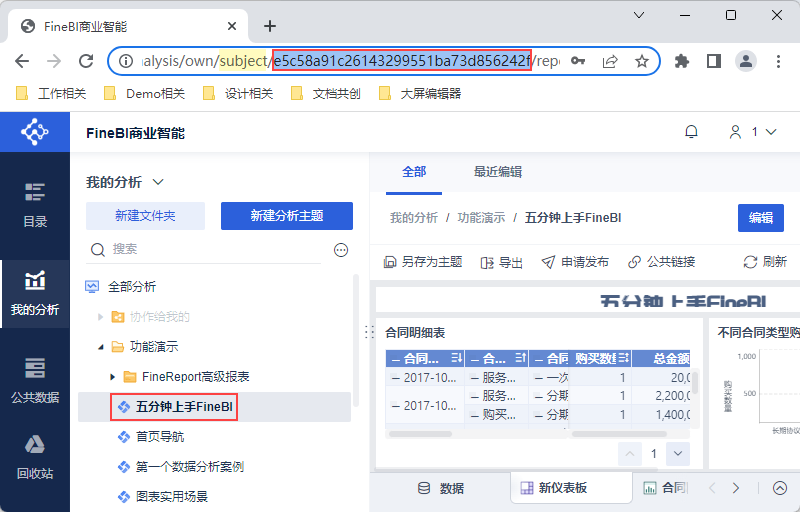
Task: Expand the FineReport高级报表 folder
Action: tap(112, 377)
